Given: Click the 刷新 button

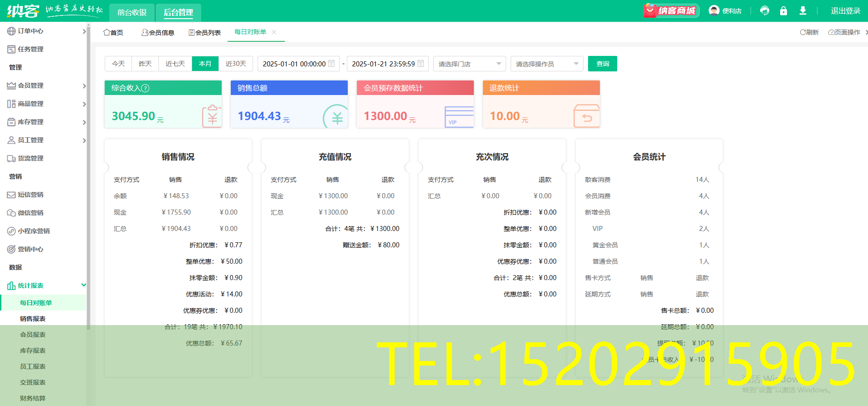Looking at the screenshot, I should click(809, 32).
